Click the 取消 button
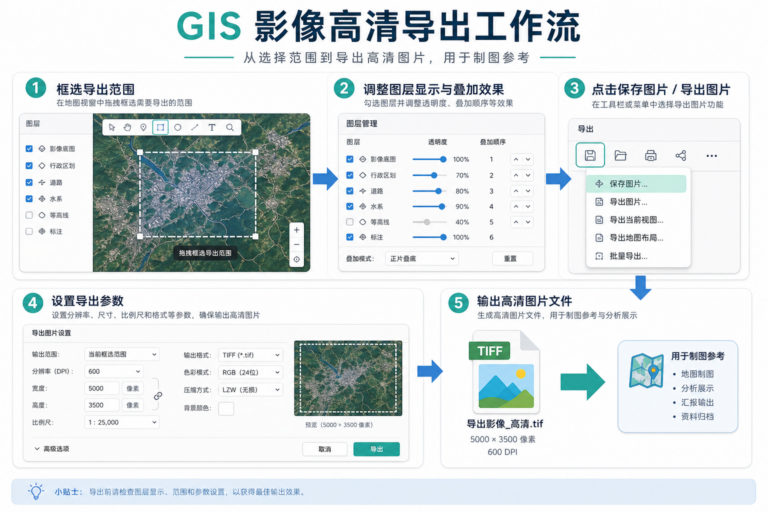Viewport: 768px width, 512px height. point(325,449)
